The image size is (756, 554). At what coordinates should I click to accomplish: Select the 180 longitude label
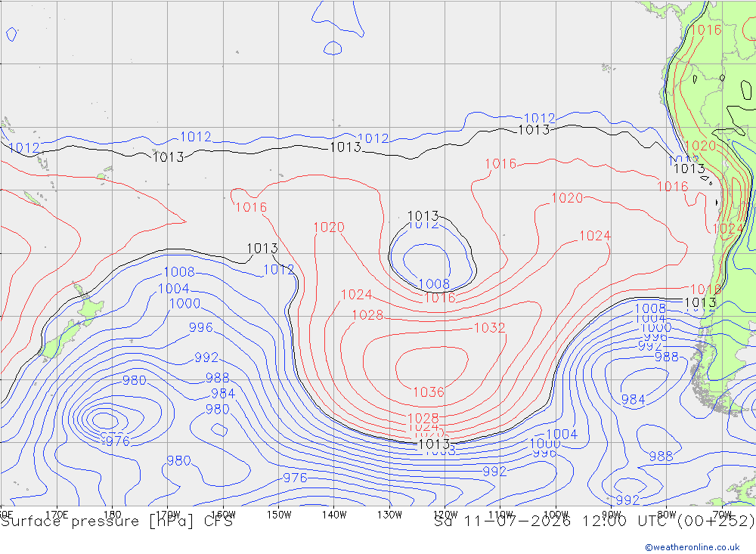coord(113,514)
